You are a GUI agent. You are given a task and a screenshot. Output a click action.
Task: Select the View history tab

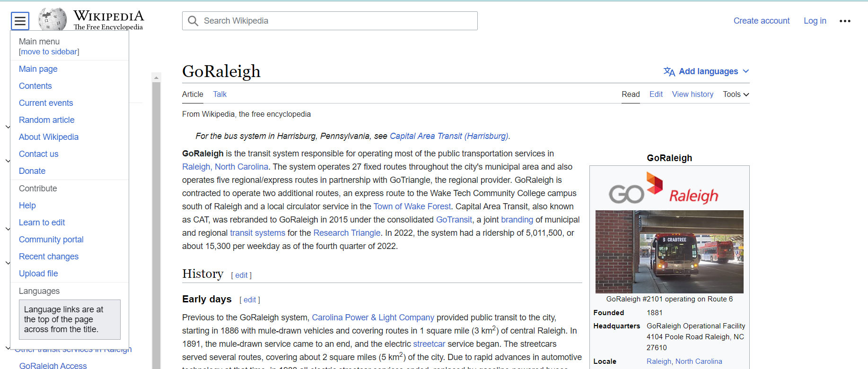(x=693, y=94)
